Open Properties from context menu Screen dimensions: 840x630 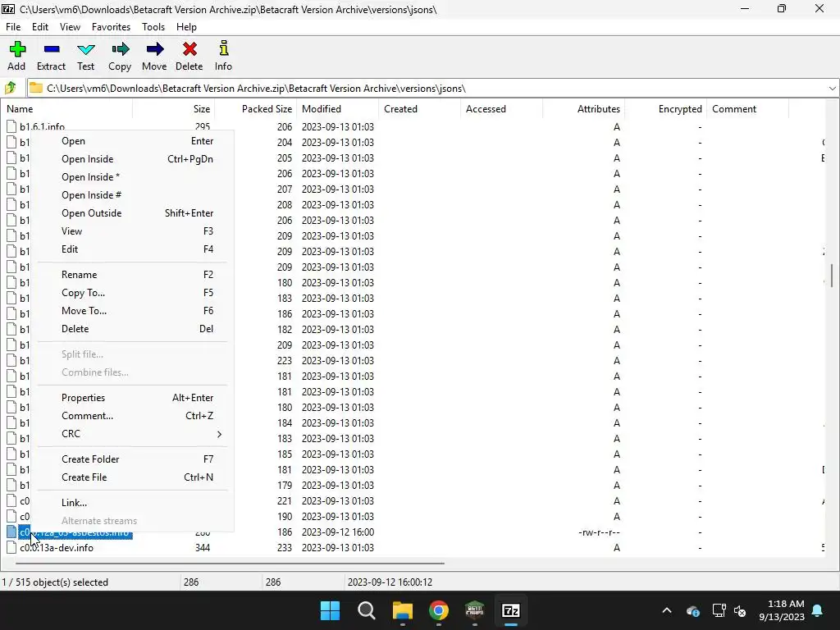pyautogui.click(x=132, y=398)
